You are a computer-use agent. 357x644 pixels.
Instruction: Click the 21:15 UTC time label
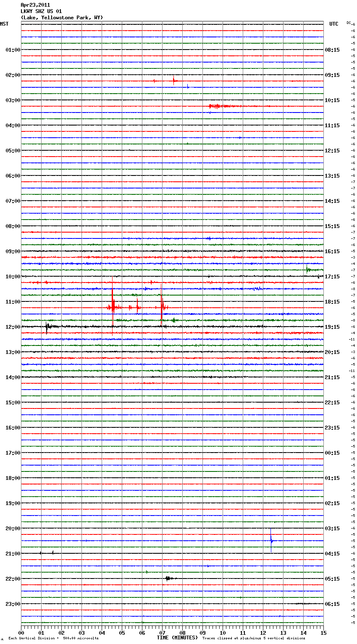tap(332, 377)
